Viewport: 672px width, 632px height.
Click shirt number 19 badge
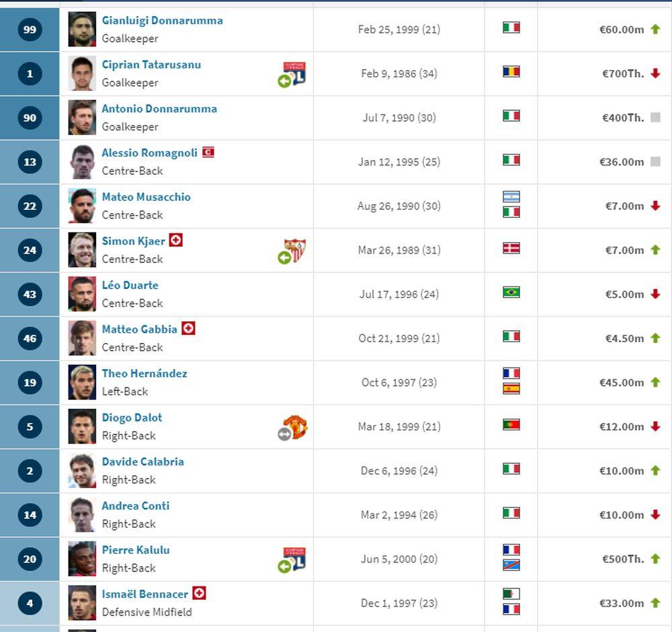pos(30,383)
